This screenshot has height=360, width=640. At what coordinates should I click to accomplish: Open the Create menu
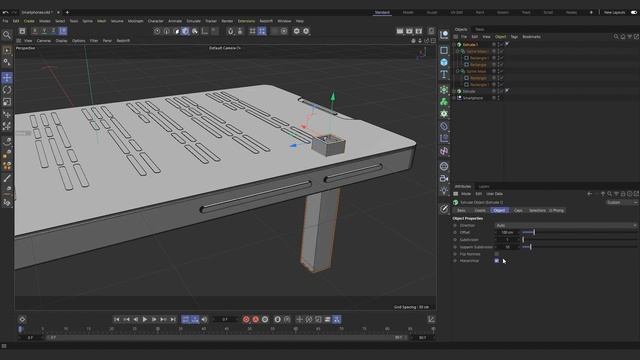29,21
